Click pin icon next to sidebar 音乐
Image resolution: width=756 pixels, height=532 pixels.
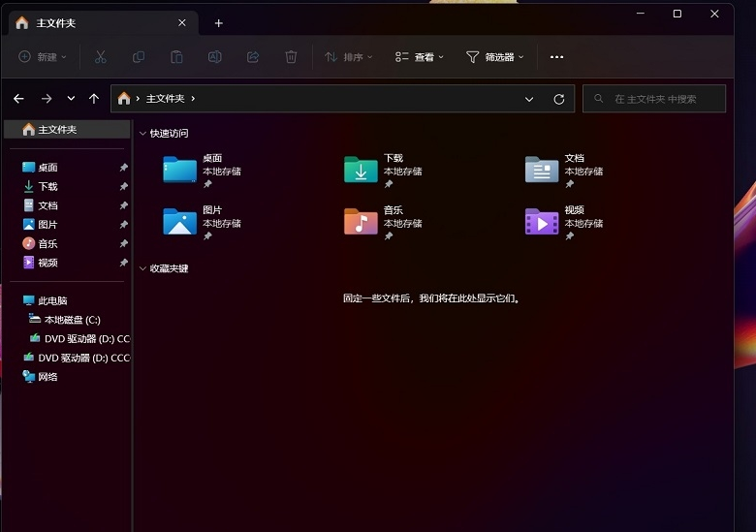click(x=123, y=244)
